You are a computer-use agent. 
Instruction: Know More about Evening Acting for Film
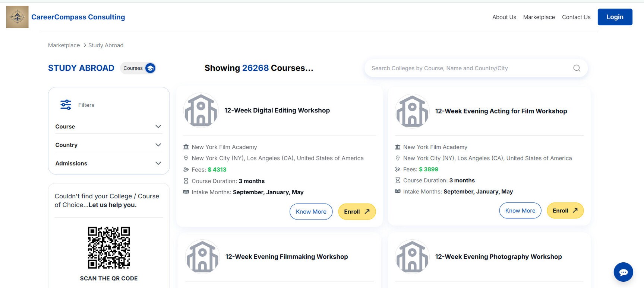click(x=520, y=211)
